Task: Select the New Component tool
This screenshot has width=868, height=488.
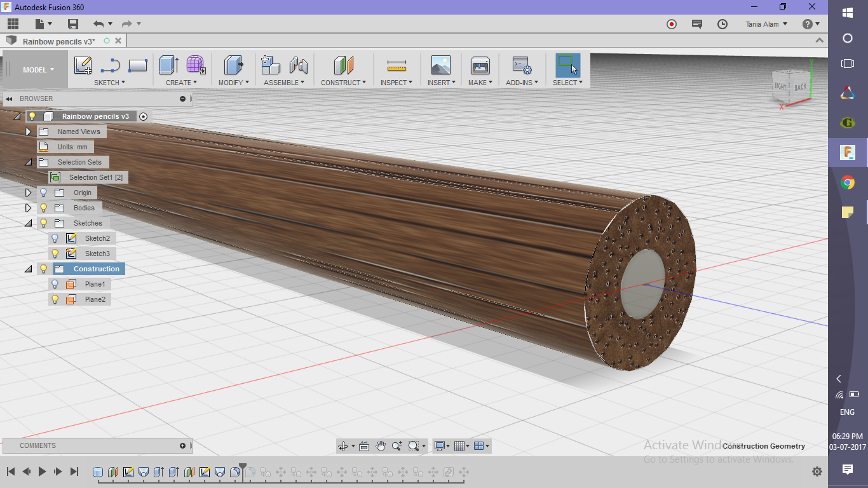Action: [271, 65]
